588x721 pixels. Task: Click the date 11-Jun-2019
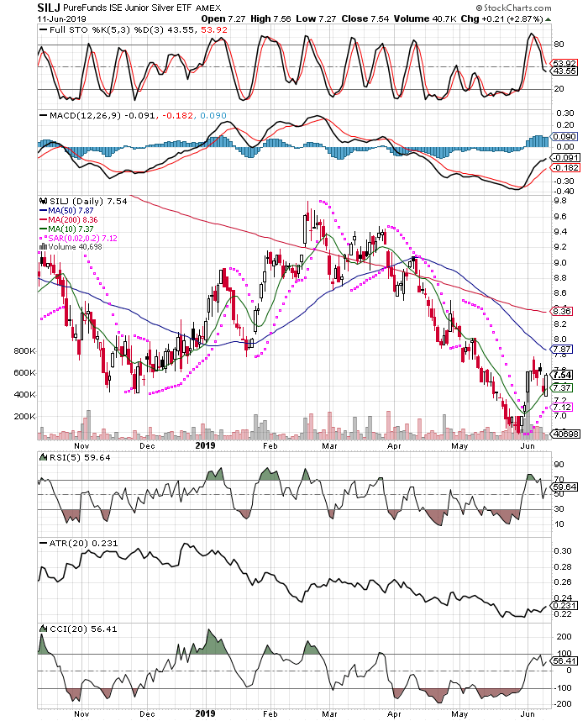[62, 19]
